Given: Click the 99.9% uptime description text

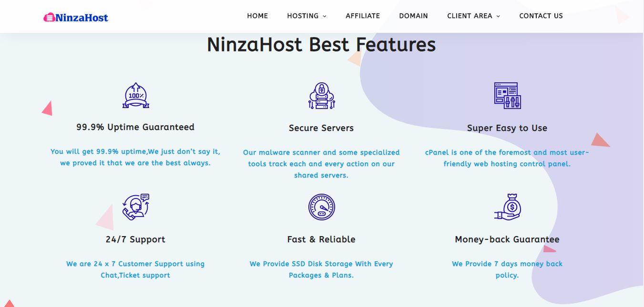Looking at the screenshot, I should [x=135, y=157].
